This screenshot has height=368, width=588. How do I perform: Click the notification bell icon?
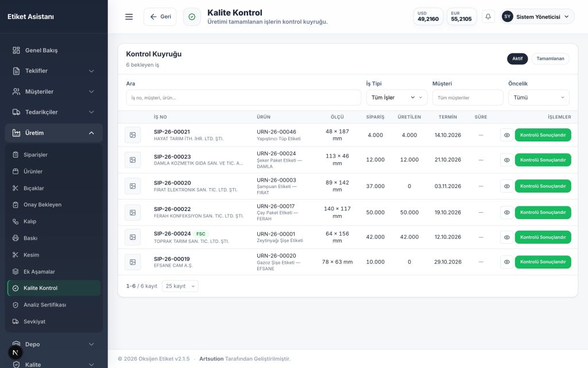click(488, 17)
